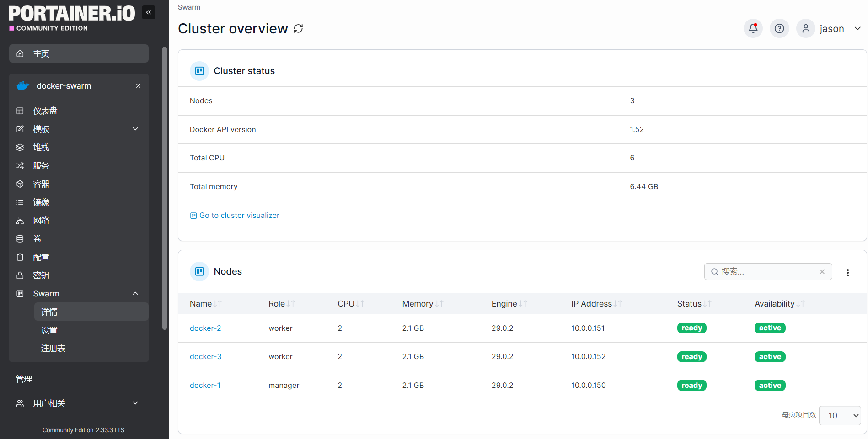Screen dimensions: 868x439
Task: Click the jason user avatar icon
Action: click(805, 29)
